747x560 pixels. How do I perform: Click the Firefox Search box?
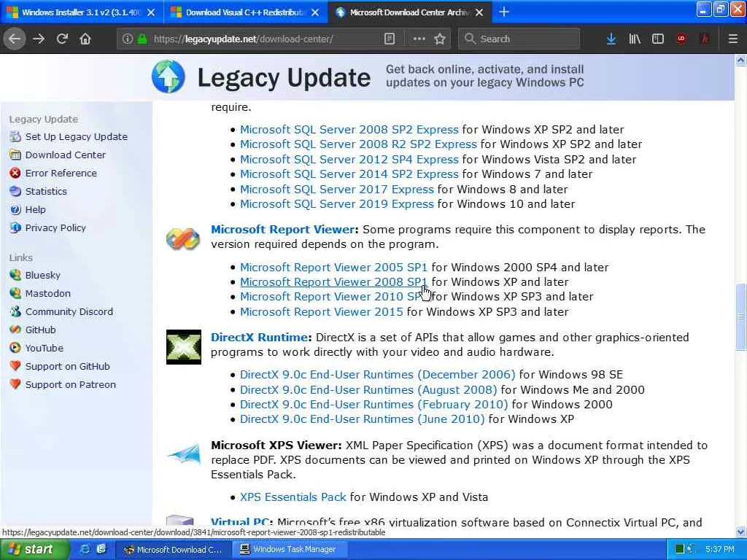coord(519,39)
